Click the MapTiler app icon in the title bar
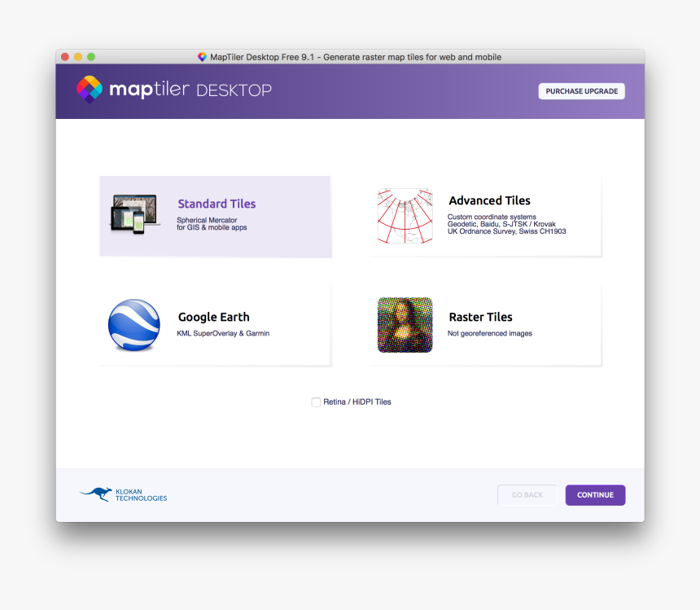The image size is (700, 610). coord(202,57)
